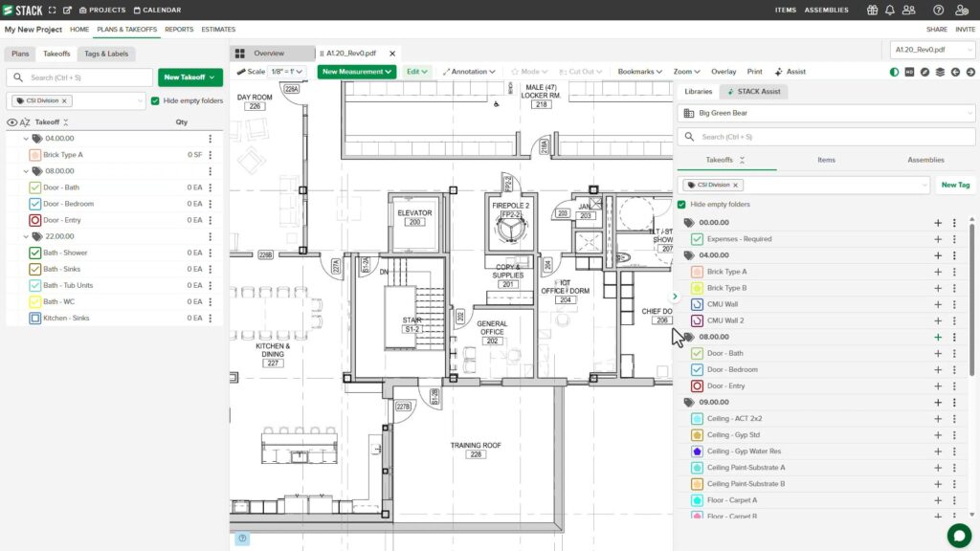Open the help question mark icon
This screenshot has width=980, height=551.
click(938, 10)
